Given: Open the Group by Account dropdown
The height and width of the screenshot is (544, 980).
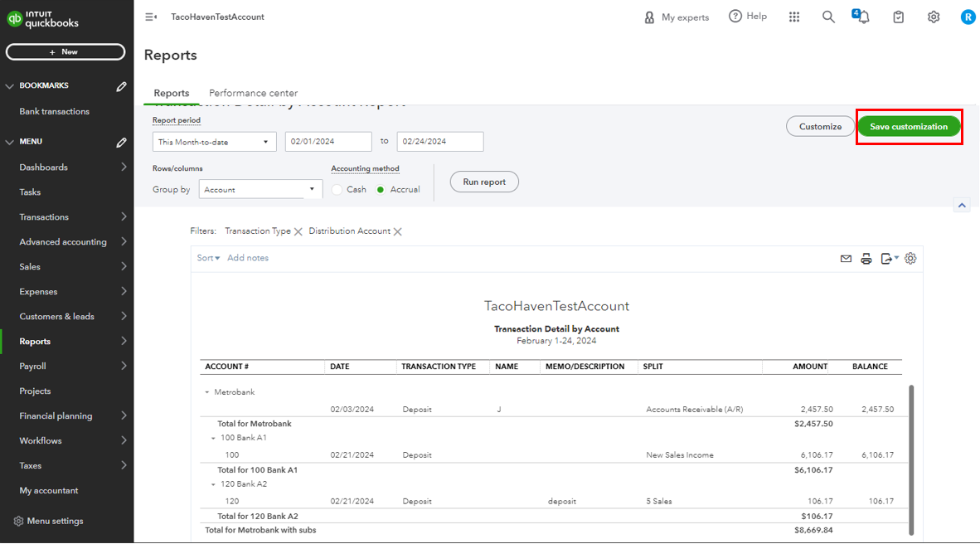Looking at the screenshot, I should 260,189.
